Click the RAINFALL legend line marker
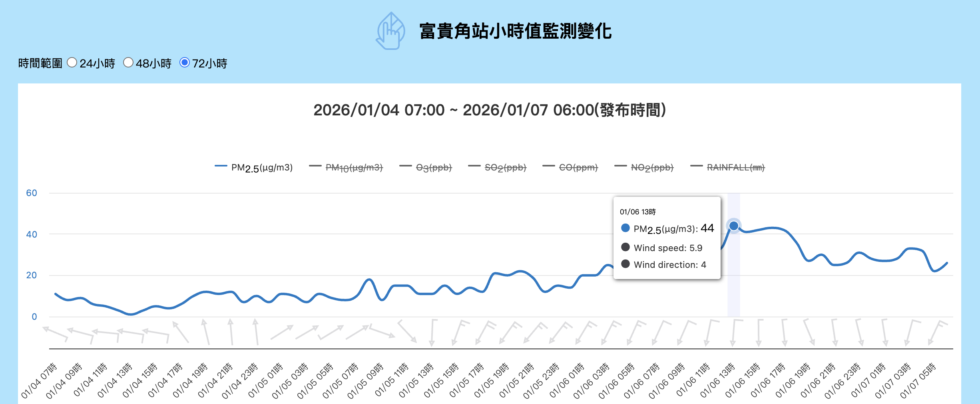Image resolution: width=980 pixels, height=404 pixels. pyautogui.click(x=696, y=166)
